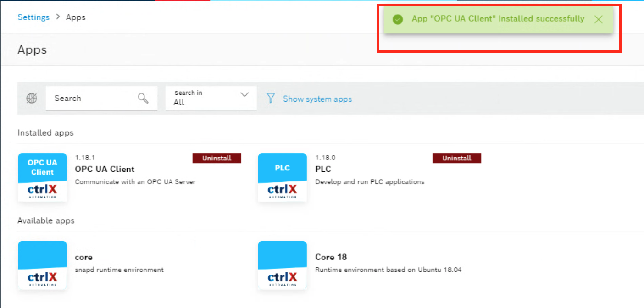Open the Settings breadcrumb link

33,17
